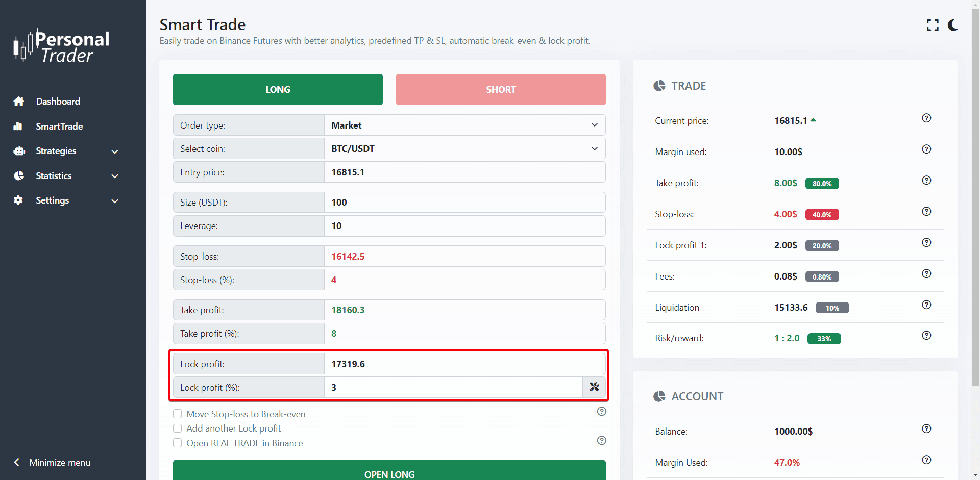Tick Open REAL TRADE in Binance
The image size is (980, 480).
178,443
